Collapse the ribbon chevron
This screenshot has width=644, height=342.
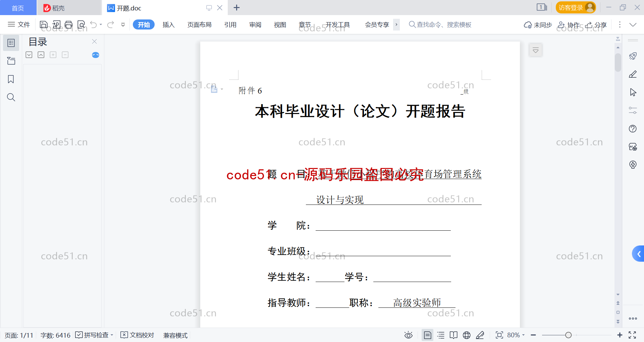click(633, 24)
